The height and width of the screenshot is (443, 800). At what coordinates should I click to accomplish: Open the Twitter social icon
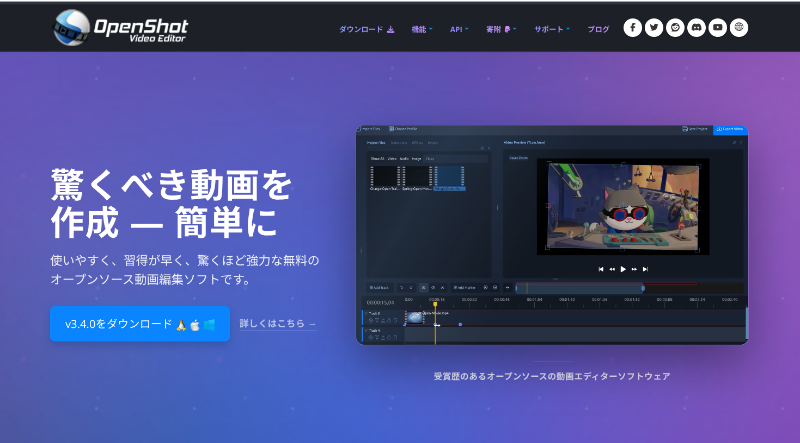click(654, 28)
